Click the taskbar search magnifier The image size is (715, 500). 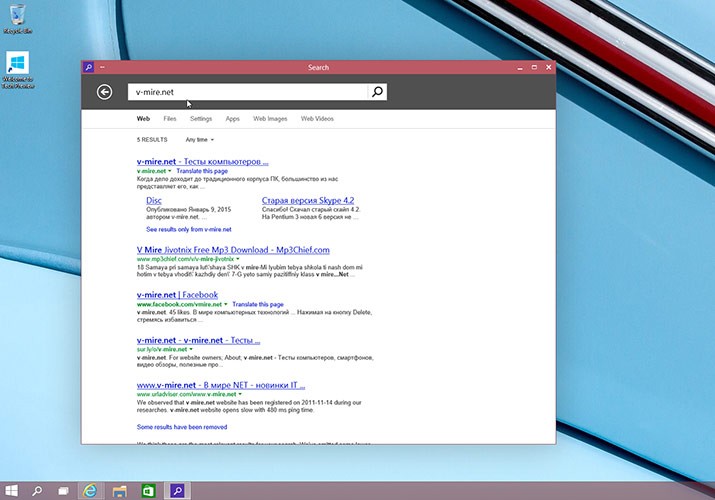coord(37,490)
